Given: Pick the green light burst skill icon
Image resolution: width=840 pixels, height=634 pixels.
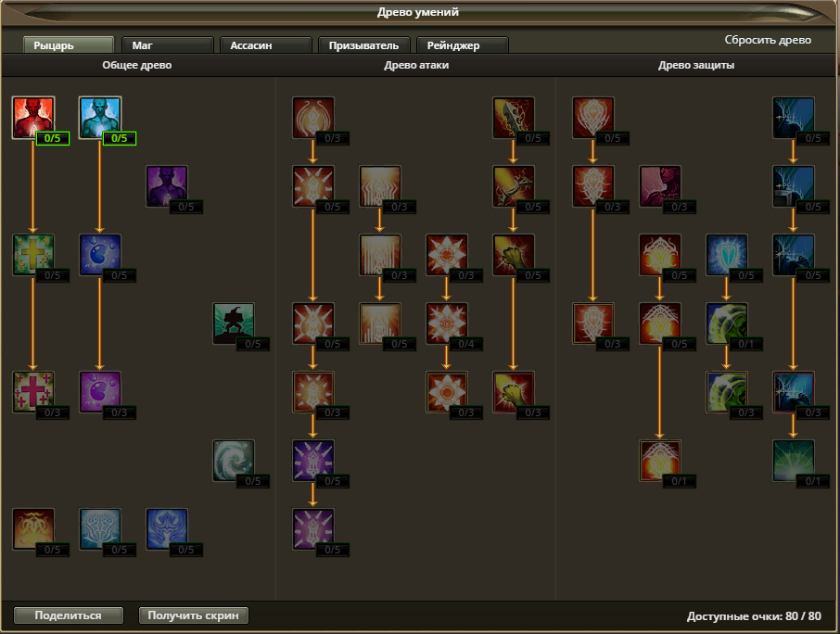Looking at the screenshot, I should tap(794, 461).
